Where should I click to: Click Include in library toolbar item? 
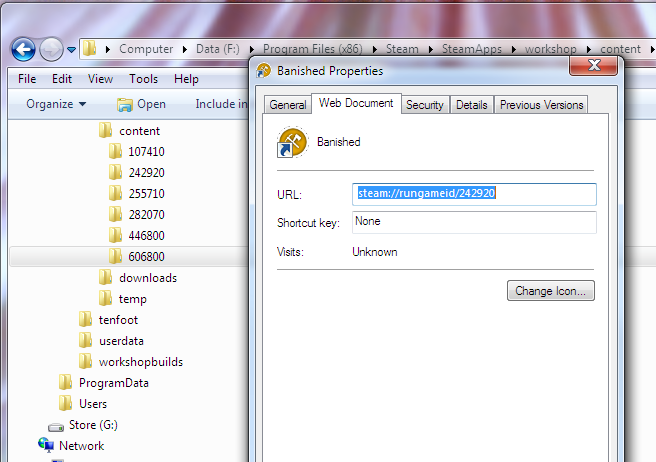221,104
